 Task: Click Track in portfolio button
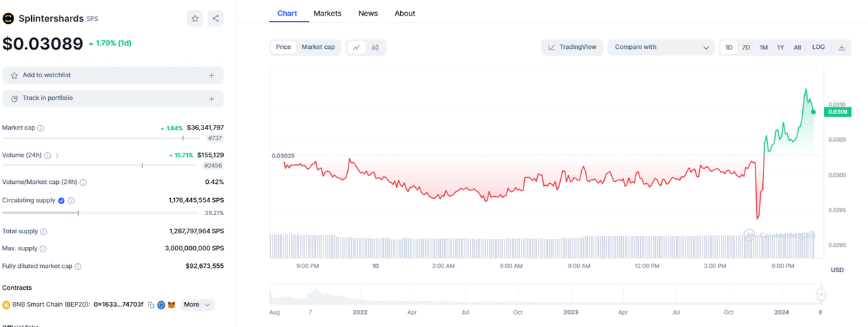pyautogui.click(x=113, y=98)
